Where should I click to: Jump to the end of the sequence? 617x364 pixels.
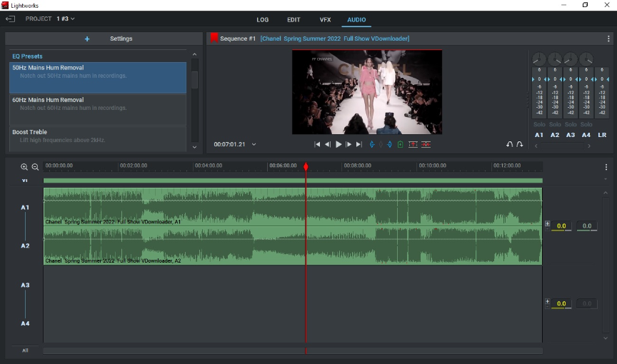coord(359,145)
